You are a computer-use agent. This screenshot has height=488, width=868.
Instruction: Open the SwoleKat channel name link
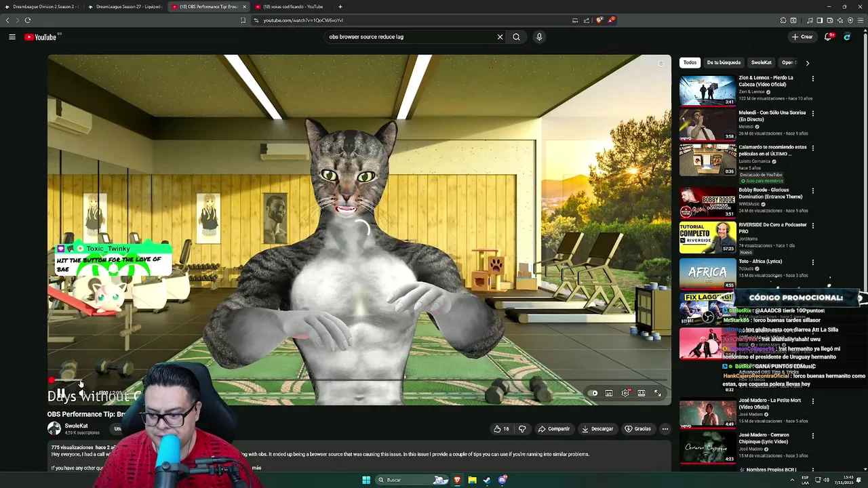coord(76,426)
